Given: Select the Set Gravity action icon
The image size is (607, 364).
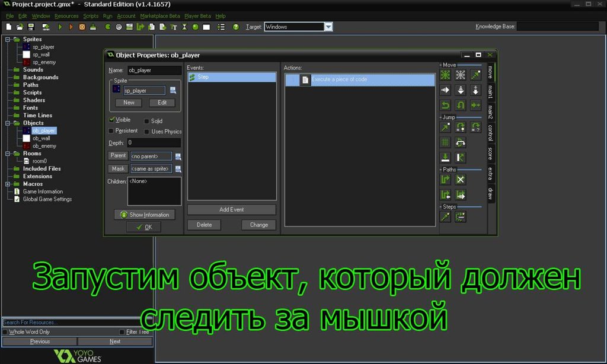Looking at the screenshot, I should (x=475, y=90).
